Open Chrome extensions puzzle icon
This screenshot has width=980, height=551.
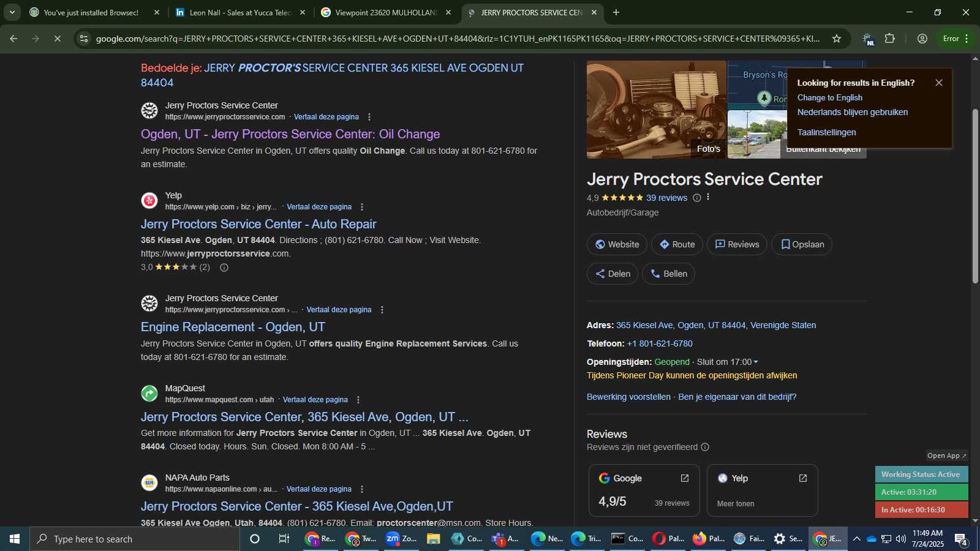pos(890,39)
